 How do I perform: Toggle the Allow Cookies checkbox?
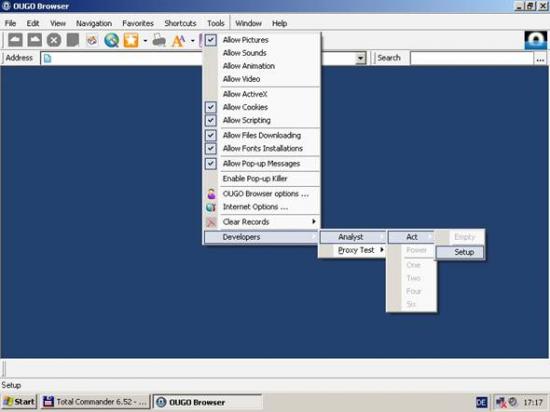point(210,107)
